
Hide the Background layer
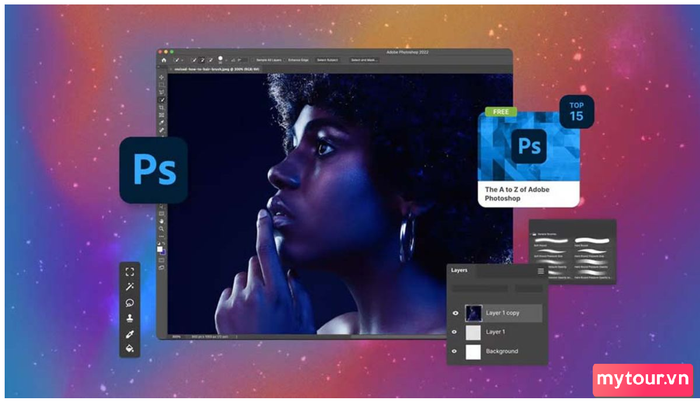[454, 351]
